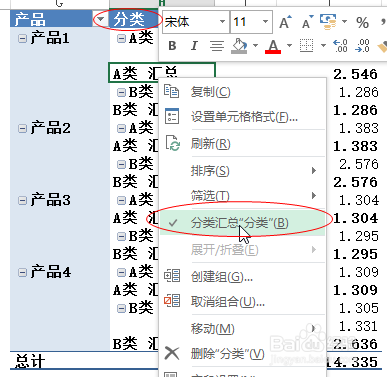
Task: Apply borders icon in mini toolbar
Action: [306, 46]
